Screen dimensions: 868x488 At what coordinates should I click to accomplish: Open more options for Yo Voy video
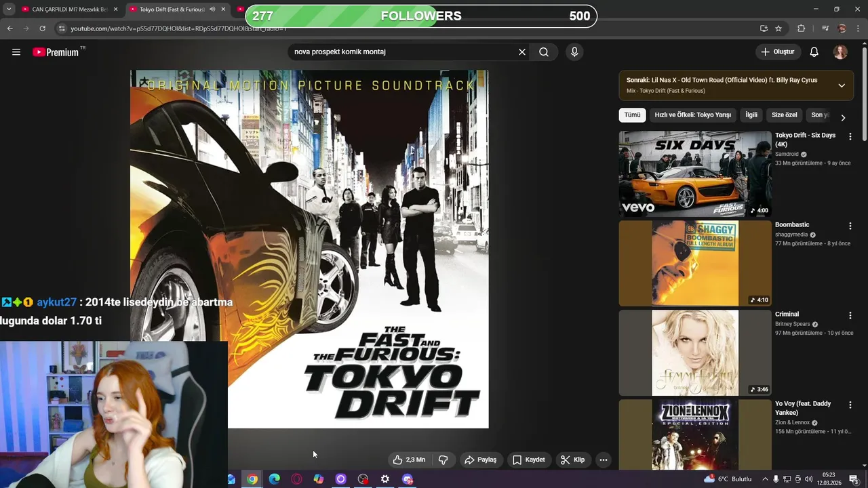(850, 405)
